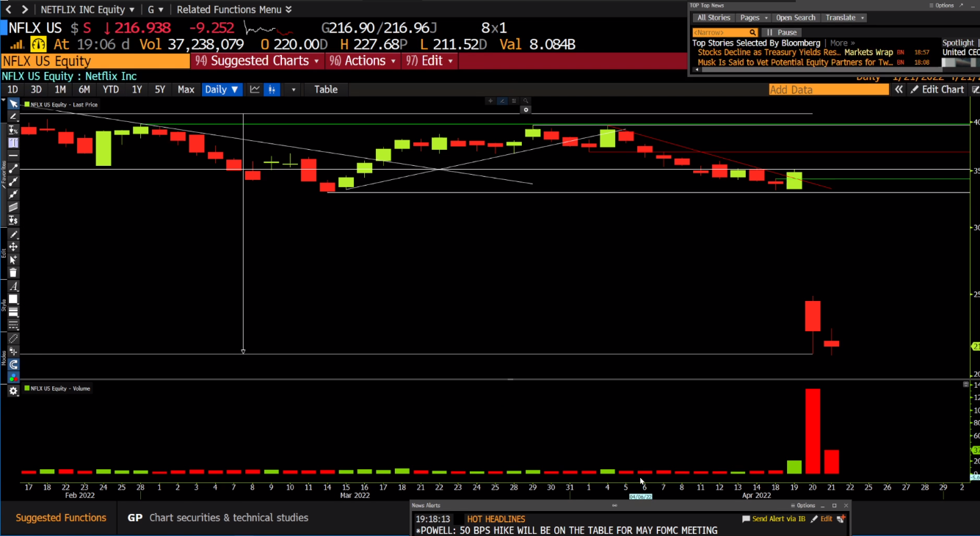Click the Edit Chart button

click(x=937, y=90)
